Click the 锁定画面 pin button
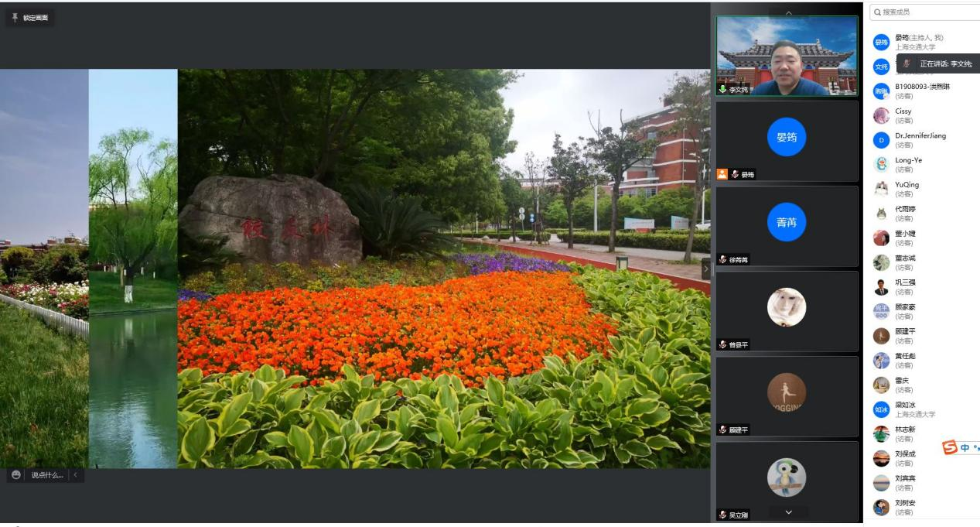This screenshot has width=980, height=527. tap(29, 18)
